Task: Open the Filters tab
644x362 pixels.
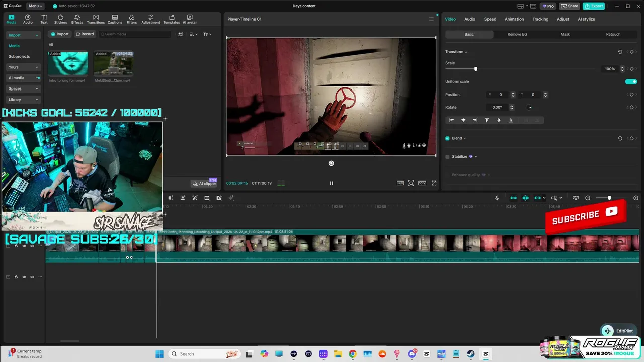Action: [132, 19]
